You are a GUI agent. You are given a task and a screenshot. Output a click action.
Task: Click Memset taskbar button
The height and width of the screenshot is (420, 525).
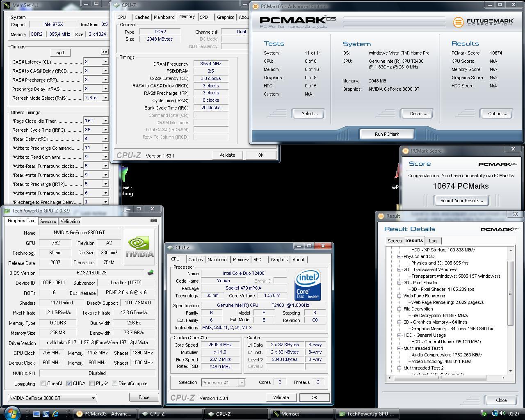point(302,414)
